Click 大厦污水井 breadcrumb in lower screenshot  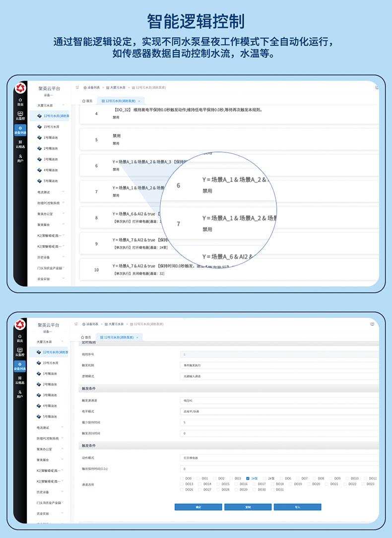(x=115, y=324)
